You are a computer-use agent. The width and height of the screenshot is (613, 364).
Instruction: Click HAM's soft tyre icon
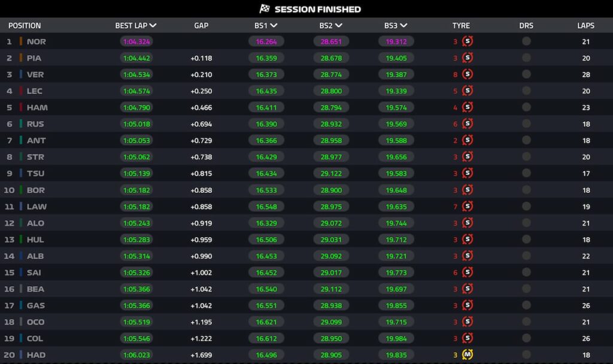(467, 107)
